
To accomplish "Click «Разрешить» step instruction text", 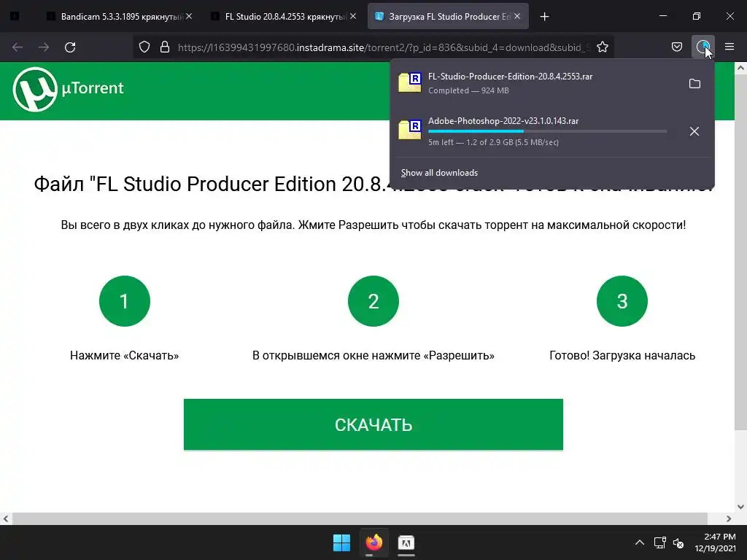I will pyautogui.click(x=373, y=356).
